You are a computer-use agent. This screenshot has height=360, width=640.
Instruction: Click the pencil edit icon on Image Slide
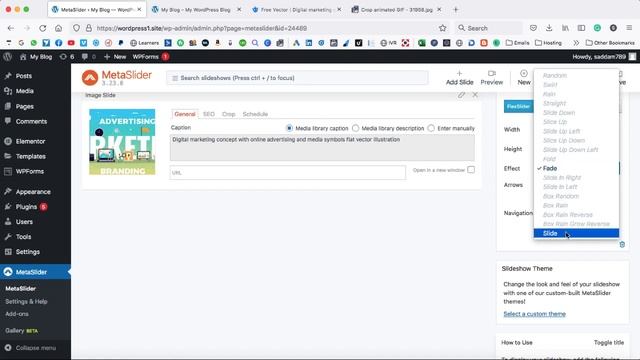[461, 95]
